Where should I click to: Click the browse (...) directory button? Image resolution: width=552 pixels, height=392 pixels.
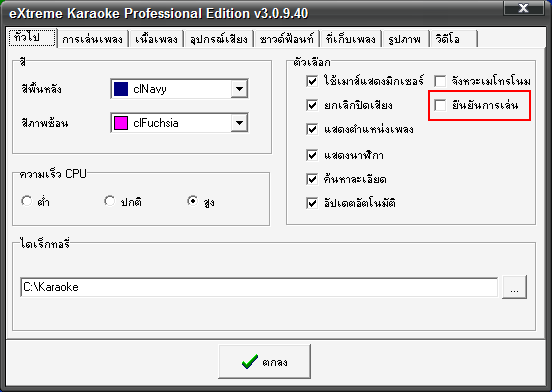pos(514,287)
